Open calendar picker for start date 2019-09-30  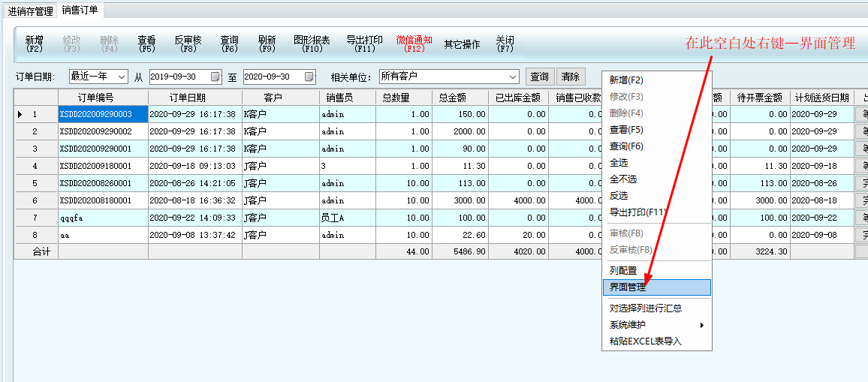click(x=215, y=77)
